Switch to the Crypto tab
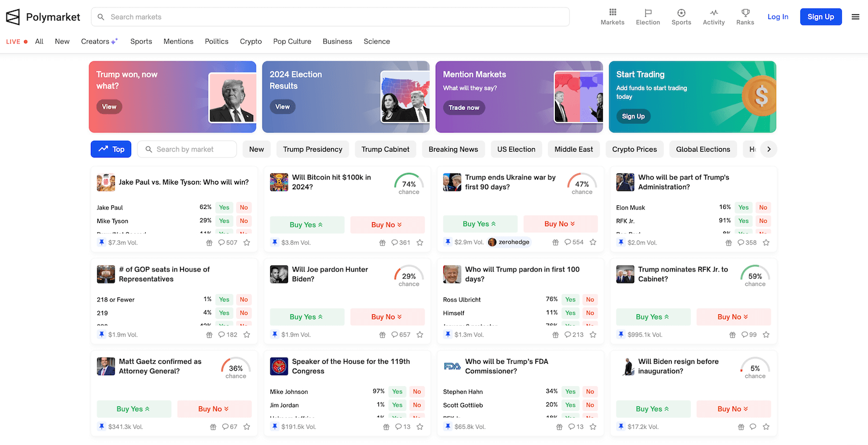The image size is (868, 445). click(x=251, y=41)
